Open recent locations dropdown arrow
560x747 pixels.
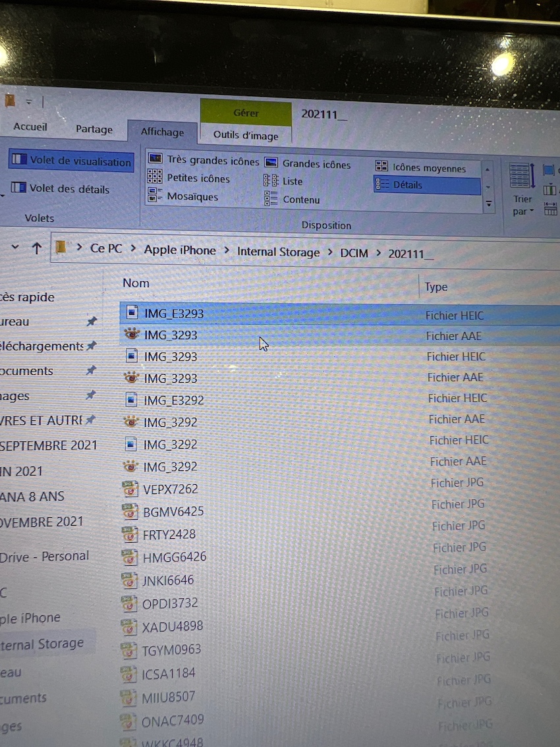[x=15, y=247]
